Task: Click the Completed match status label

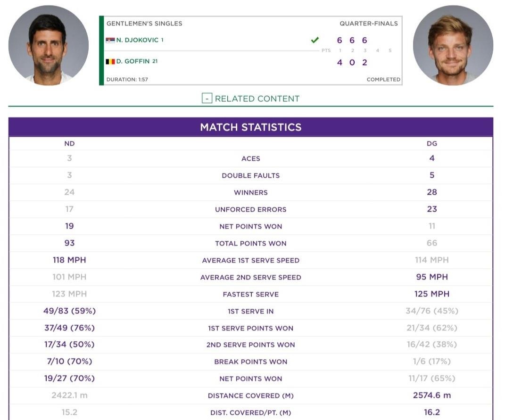Action: point(383,80)
